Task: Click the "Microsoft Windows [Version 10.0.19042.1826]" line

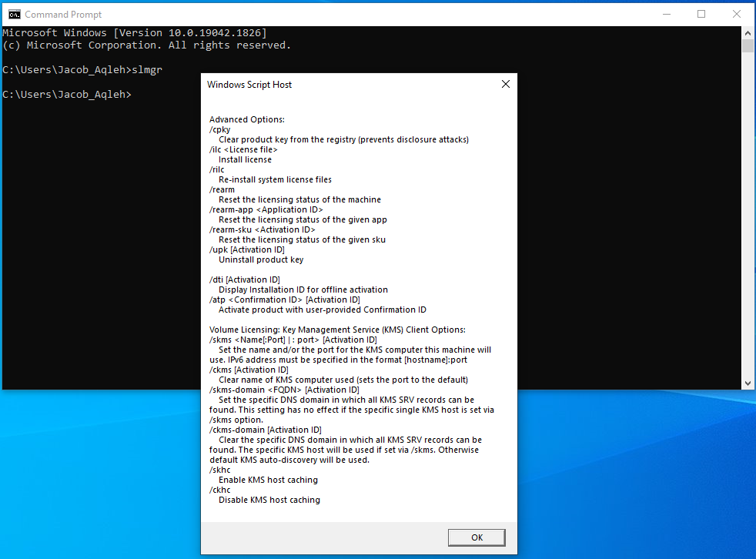Action: 135,33
